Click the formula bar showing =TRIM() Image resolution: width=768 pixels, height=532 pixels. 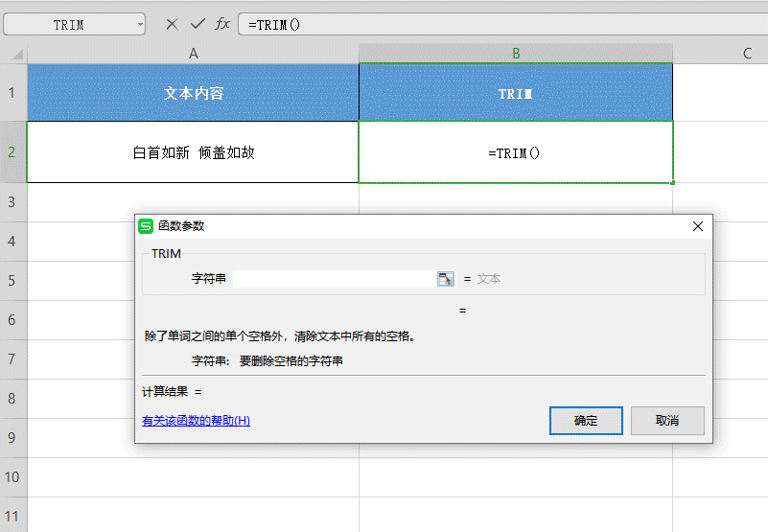pos(499,24)
